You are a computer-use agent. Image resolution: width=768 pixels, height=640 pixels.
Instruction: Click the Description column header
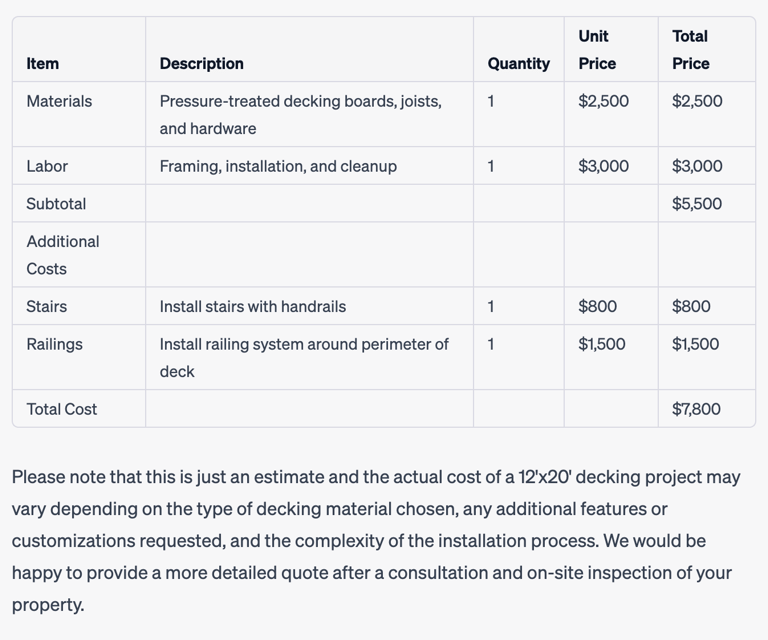201,64
